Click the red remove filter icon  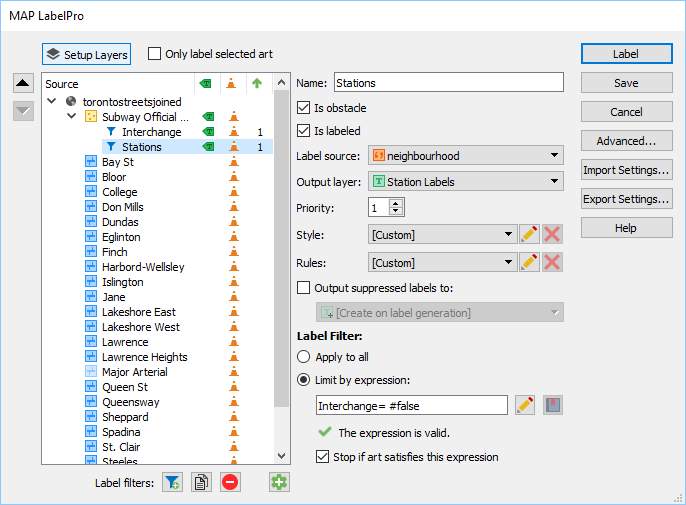tap(230, 482)
